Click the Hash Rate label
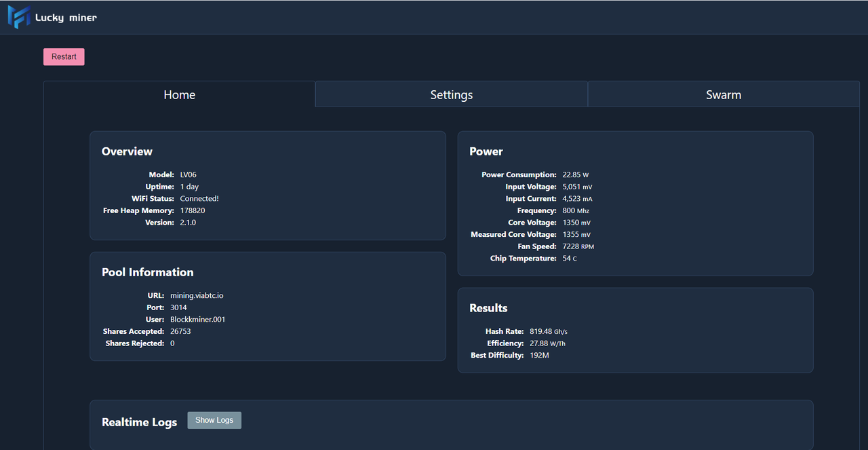Image resolution: width=868 pixels, height=450 pixels. tap(505, 332)
